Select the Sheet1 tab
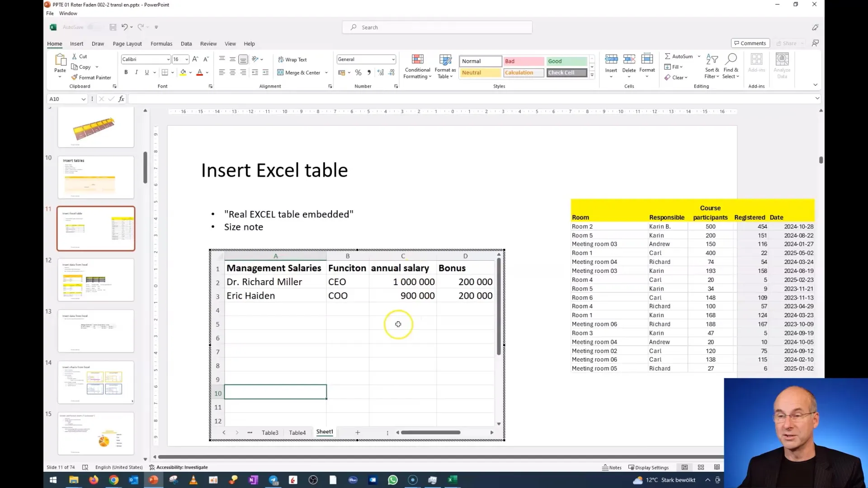Image resolution: width=868 pixels, height=488 pixels. point(325,432)
